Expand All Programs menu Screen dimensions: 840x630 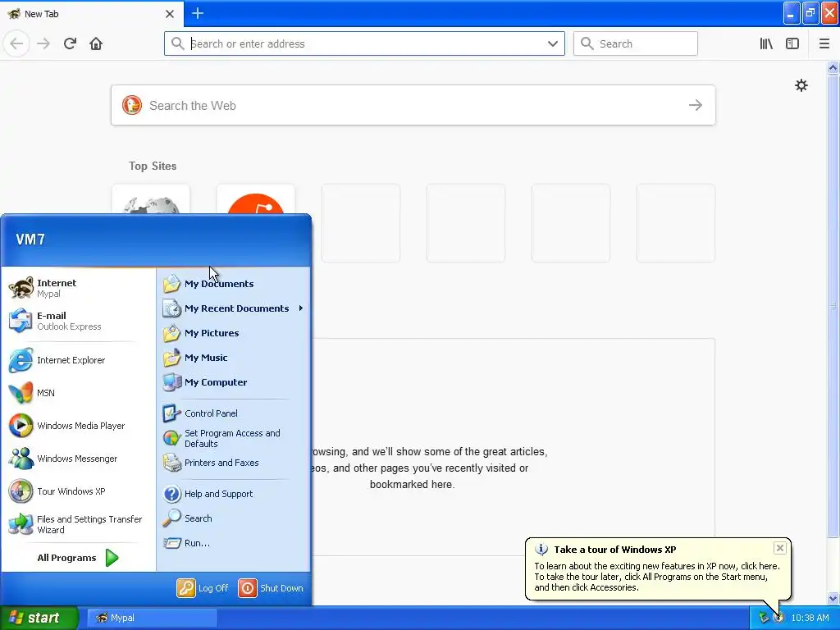pyautogui.click(x=78, y=558)
